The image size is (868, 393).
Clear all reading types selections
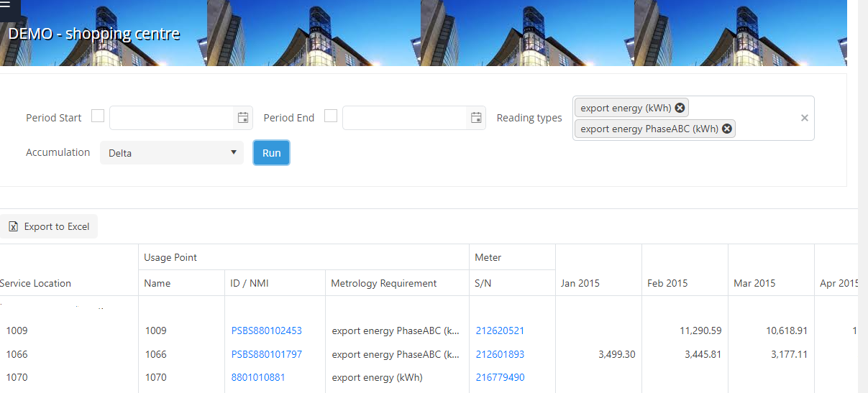(805, 118)
